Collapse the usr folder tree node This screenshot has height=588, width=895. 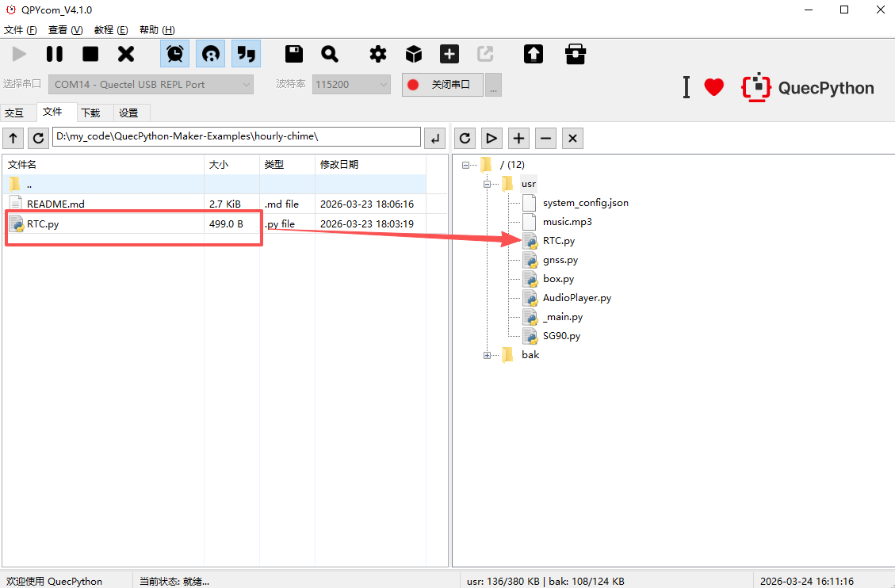487,184
